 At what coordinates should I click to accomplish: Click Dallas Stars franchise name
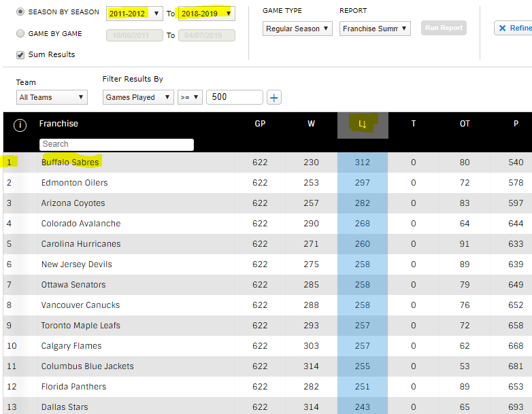click(65, 407)
